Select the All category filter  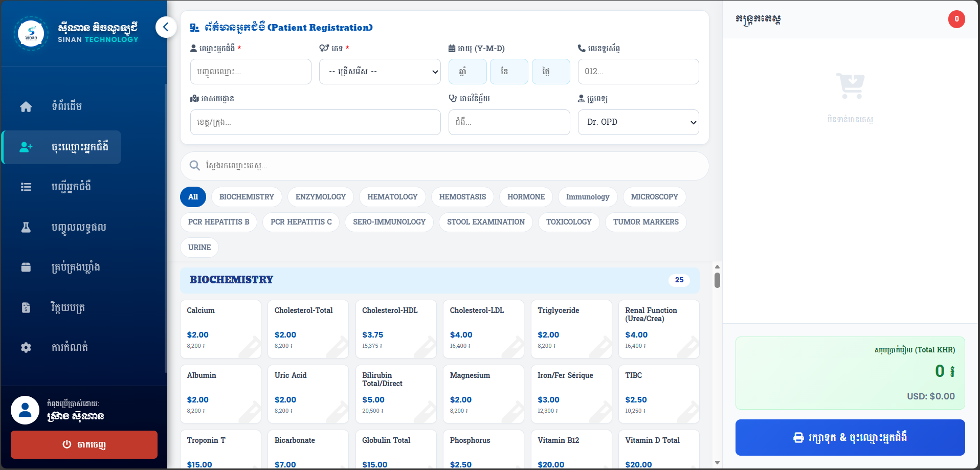(193, 197)
